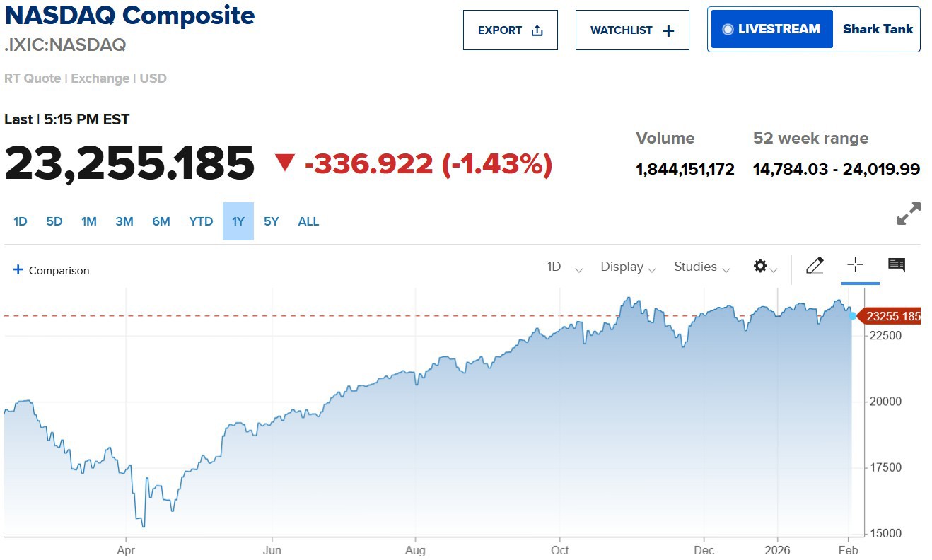This screenshot has height=560, width=932.
Task: Switch chart to ALL time range
Action: click(308, 221)
